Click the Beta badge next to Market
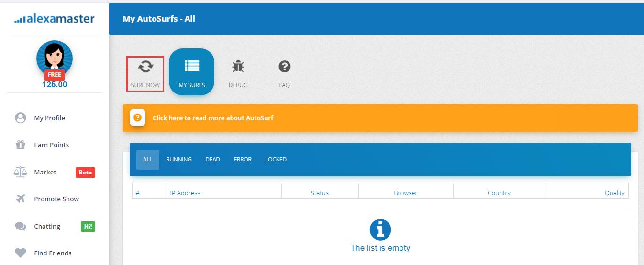Screen dimensions: 644x265 [85, 173]
